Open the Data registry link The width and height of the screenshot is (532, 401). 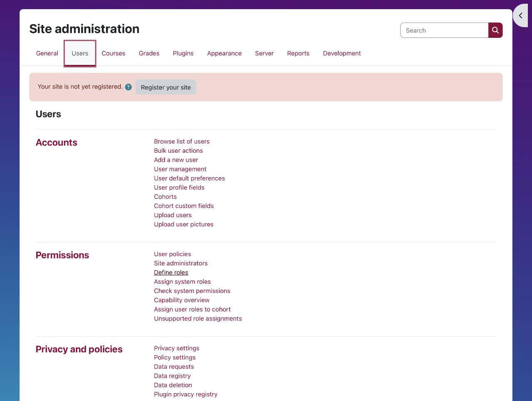(172, 376)
